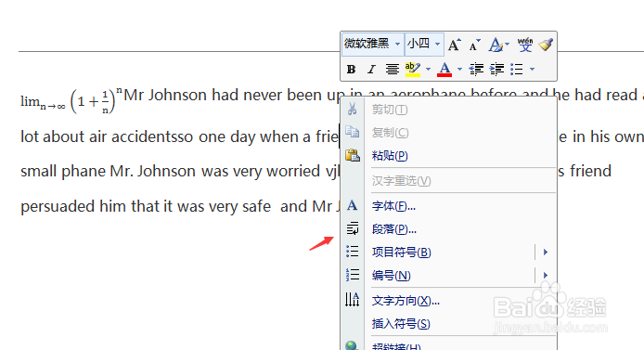Open 文字方向(X)... from context menu
Image resolution: width=644 pixels, height=350 pixels.
[x=449, y=301]
